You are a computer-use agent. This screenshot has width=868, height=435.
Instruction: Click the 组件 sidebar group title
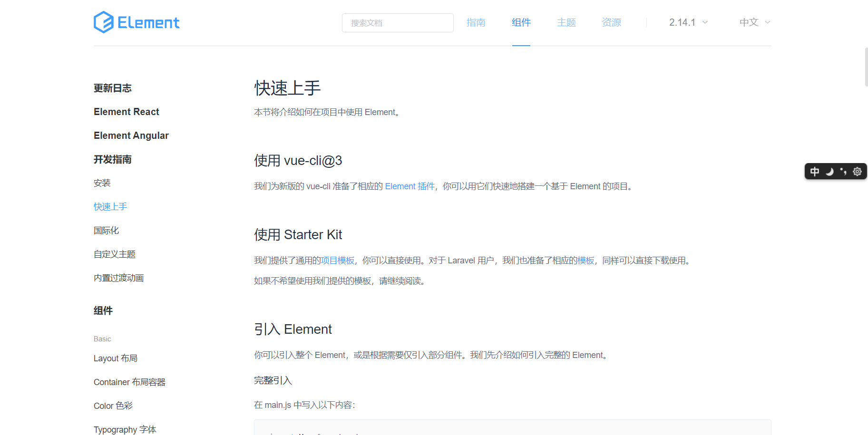point(103,310)
